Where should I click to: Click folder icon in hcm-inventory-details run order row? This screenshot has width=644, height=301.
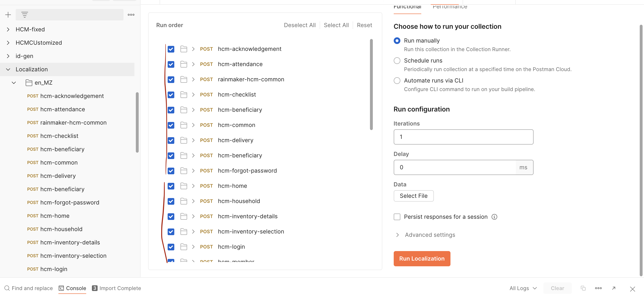point(184,216)
